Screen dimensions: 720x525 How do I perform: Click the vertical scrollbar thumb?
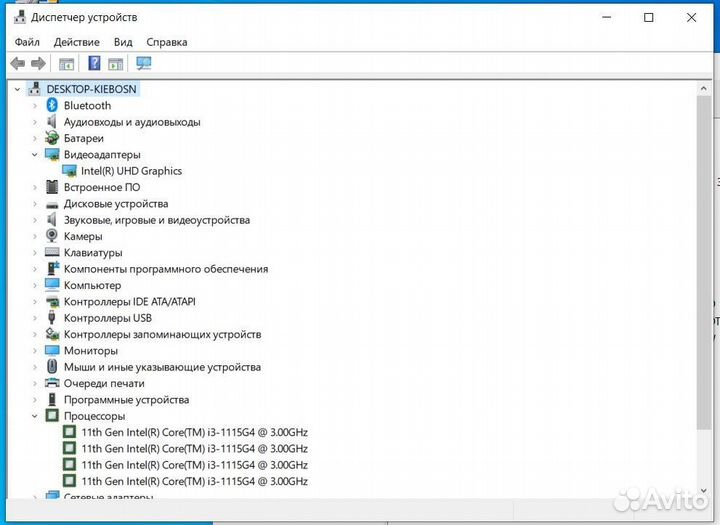703,262
